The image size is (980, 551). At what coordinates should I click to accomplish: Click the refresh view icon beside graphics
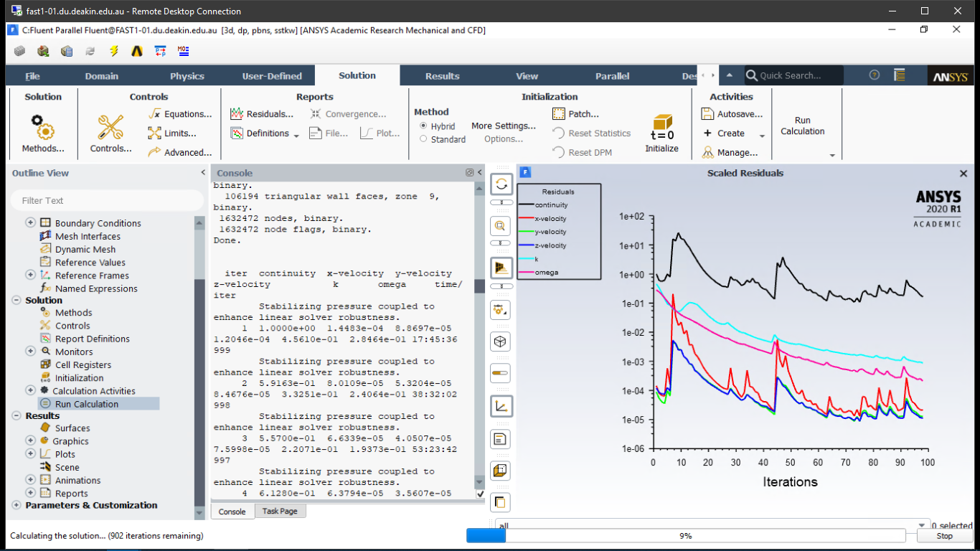tap(501, 184)
